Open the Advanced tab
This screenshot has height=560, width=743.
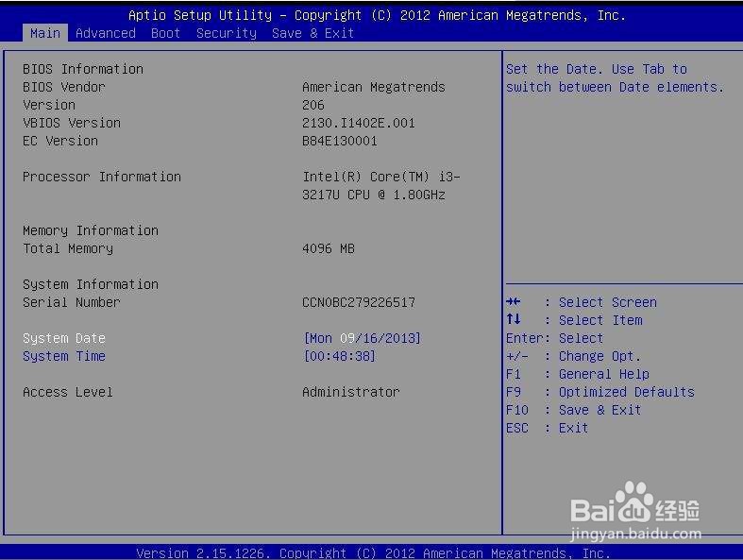click(x=105, y=33)
